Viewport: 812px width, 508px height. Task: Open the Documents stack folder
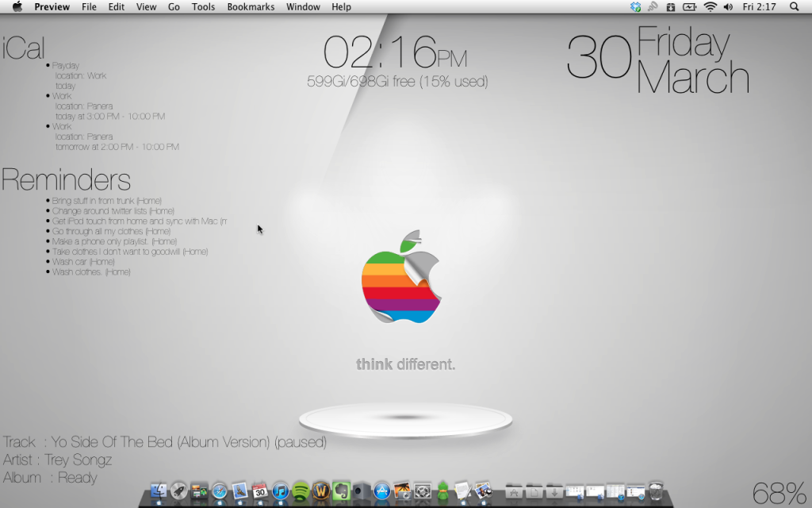coord(534,492)
